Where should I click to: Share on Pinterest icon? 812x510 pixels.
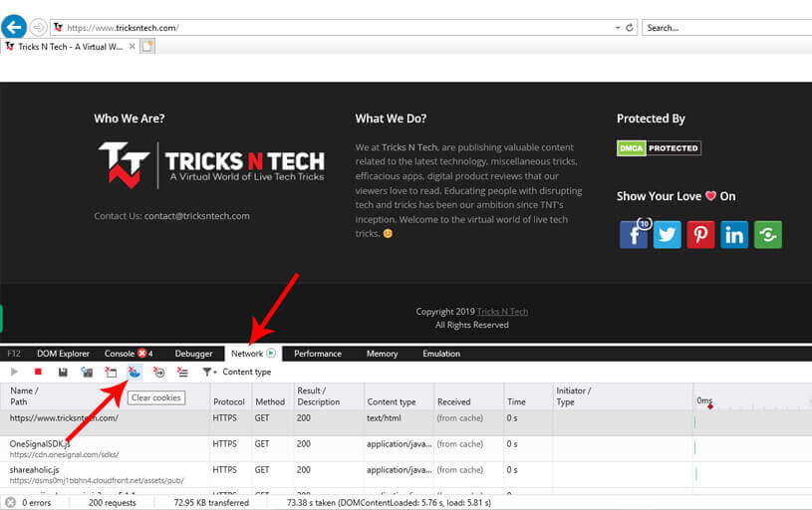click(x=700, y=234)
